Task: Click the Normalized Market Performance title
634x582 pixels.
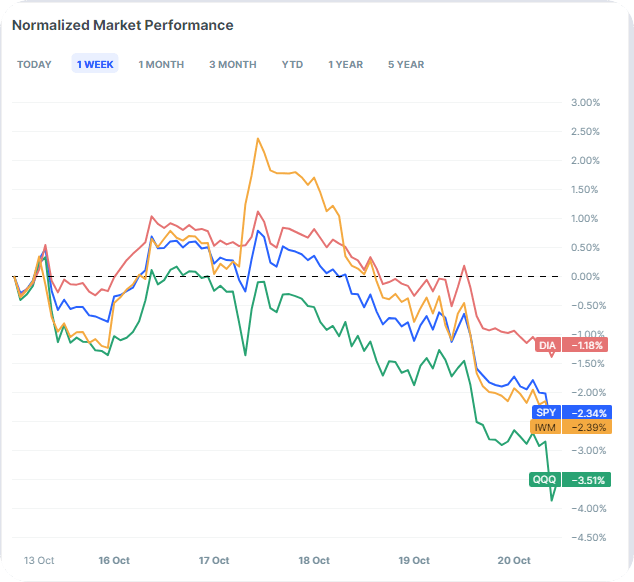Action: [x=122, y=25]
